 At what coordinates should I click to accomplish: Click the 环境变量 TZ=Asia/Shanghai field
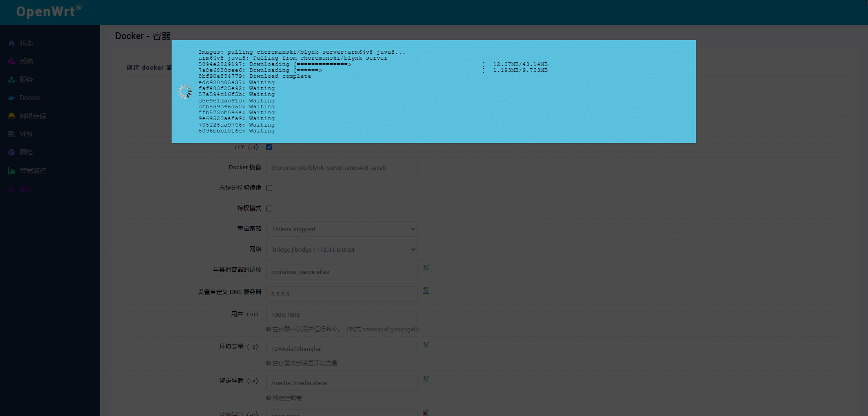[342, 349]
